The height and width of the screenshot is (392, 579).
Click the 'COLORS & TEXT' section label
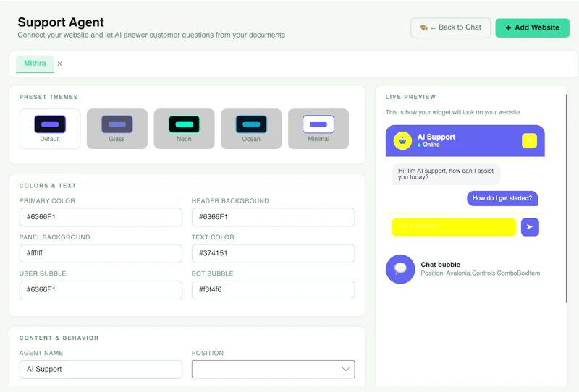click(x=48, y=186)
